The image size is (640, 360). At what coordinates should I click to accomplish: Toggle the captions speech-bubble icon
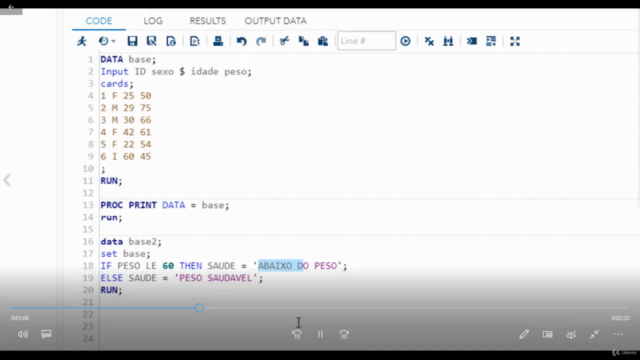[47, 334]
